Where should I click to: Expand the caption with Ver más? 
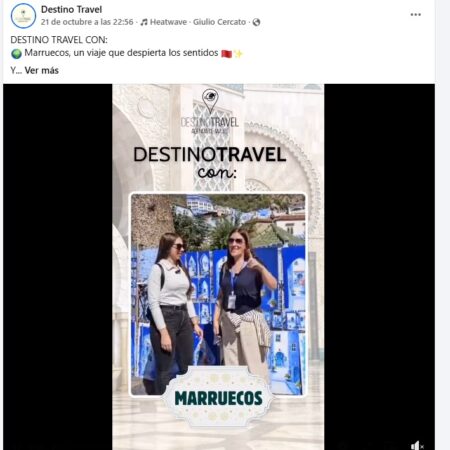[42, 70]
